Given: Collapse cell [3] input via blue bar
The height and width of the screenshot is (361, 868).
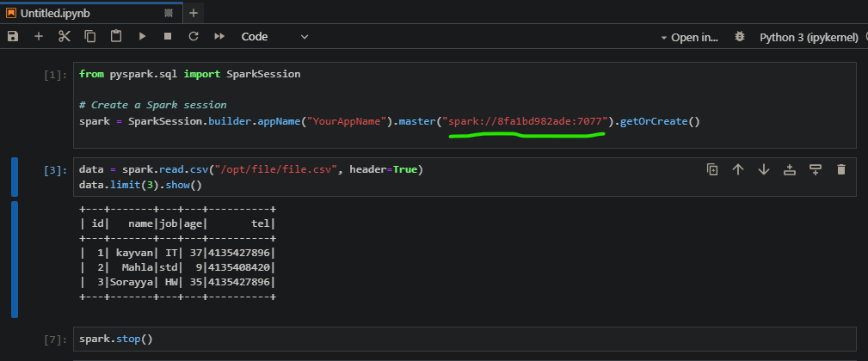Looking at the screenshot, I should (x=15, y=177).
